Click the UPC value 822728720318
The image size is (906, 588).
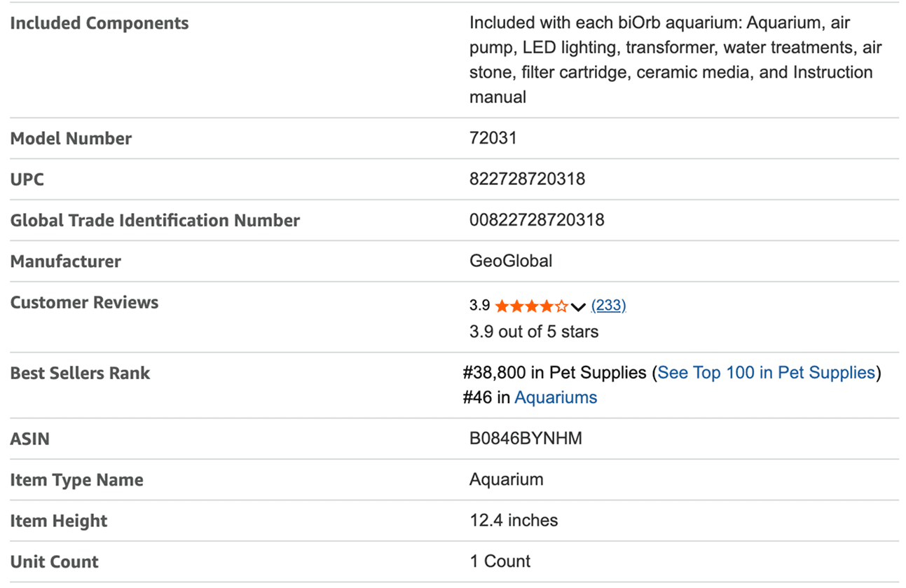tap(527, 179)
